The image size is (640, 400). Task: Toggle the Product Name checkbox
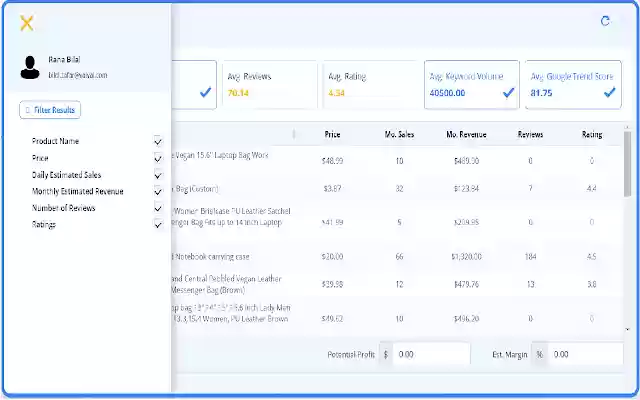coord(158,141)
